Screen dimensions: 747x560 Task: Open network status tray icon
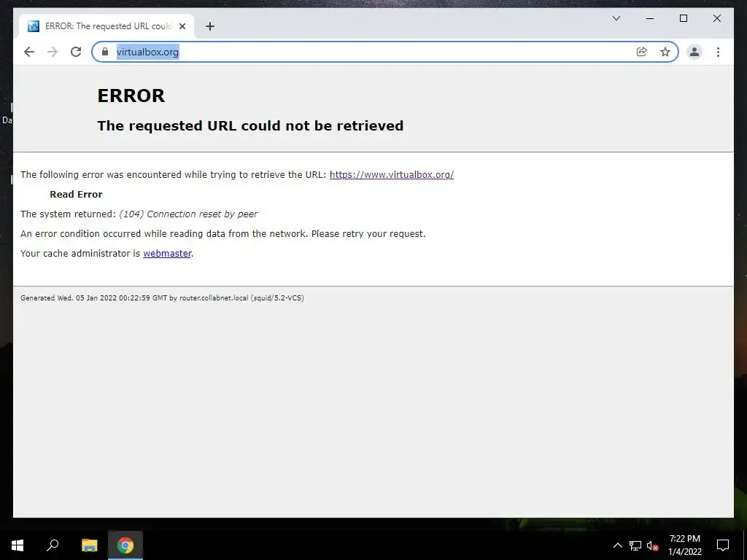[x=635, y=545]
